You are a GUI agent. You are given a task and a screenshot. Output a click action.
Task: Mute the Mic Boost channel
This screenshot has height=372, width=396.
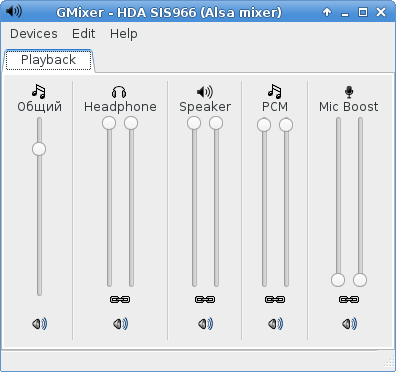[x=349, y=324]
